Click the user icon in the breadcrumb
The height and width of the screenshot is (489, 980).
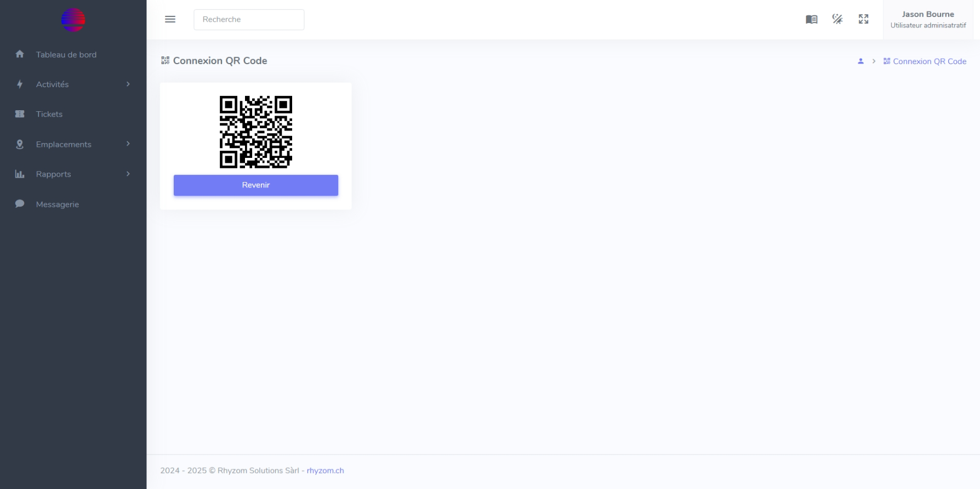[x=861, y=61]
